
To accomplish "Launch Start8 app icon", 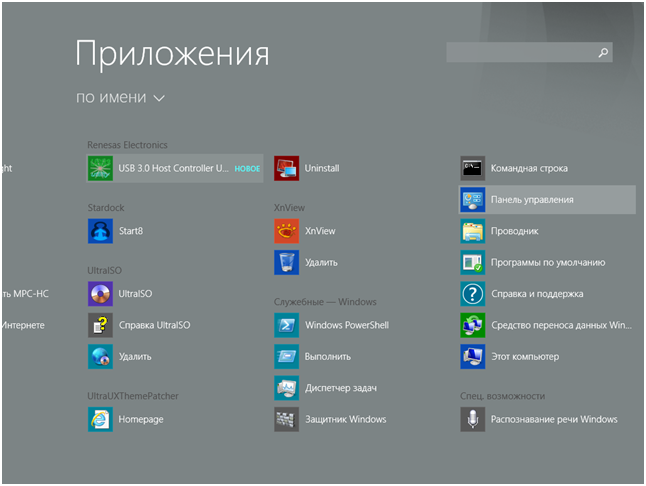I will point(100,231).
